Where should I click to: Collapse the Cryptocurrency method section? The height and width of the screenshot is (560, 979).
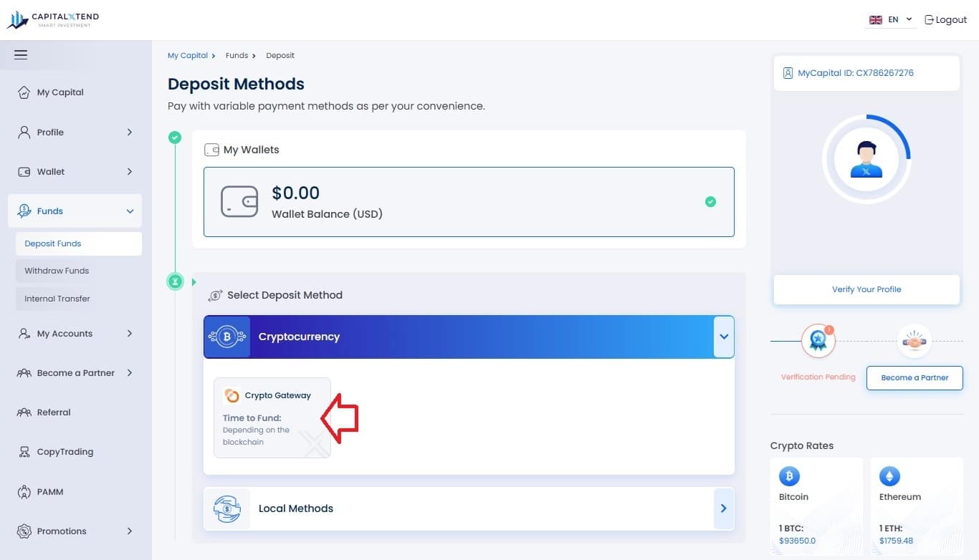click(x=724, y=337)
